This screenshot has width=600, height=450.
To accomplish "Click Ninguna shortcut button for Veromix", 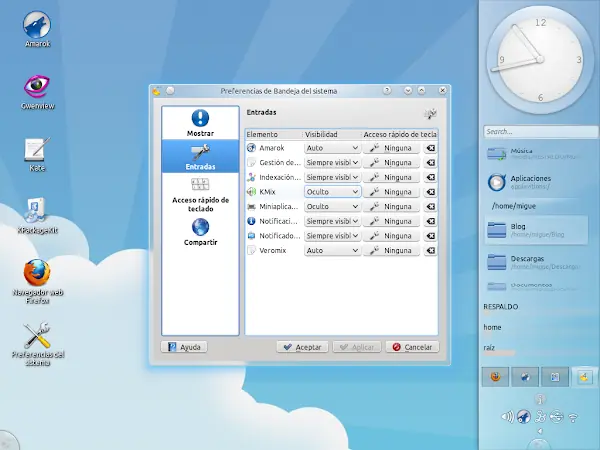I will (x=391, y=251).
